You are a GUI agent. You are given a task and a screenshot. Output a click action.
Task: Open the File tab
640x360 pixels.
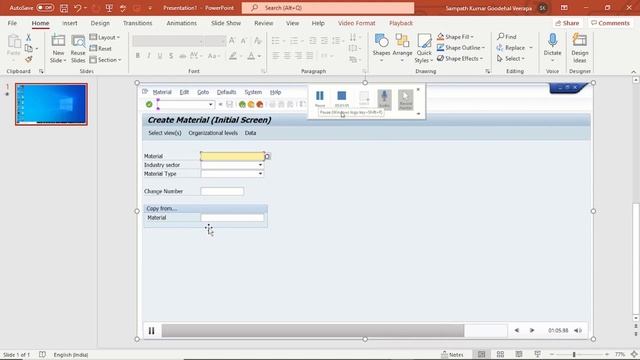pyautogui.click(x=12, y=23)
